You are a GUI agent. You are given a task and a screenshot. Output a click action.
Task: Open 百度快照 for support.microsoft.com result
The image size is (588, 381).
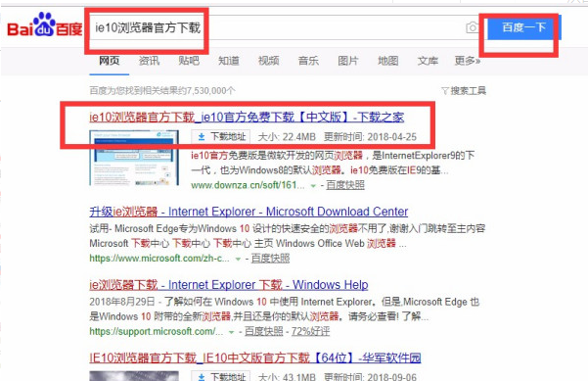[264, 331]
